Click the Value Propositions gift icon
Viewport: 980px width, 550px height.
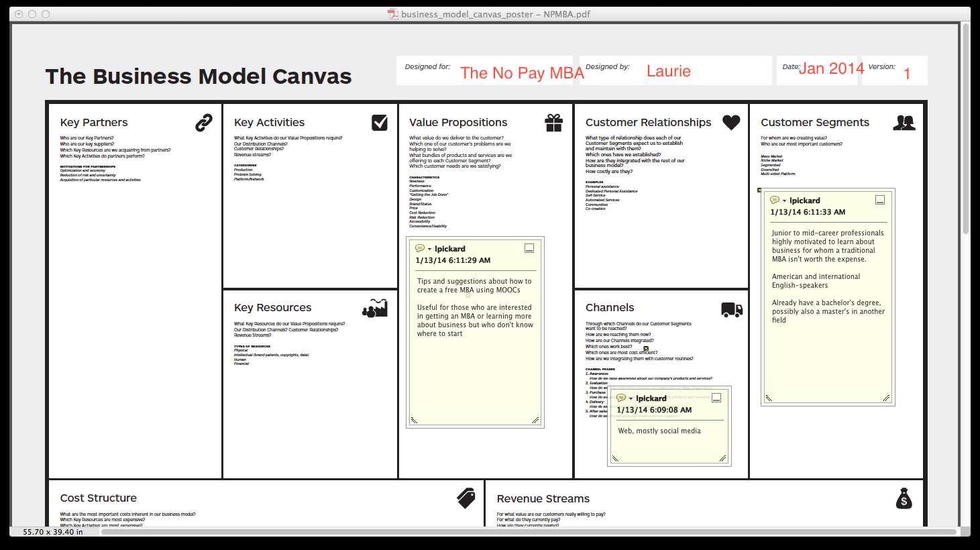click(x=553, y=123)
